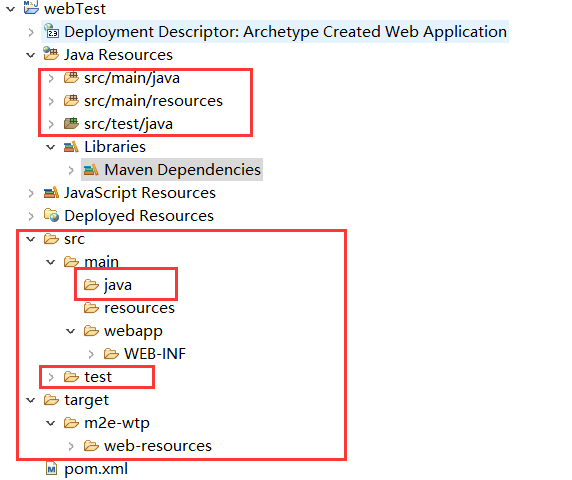Expand the JavaScript Resources node
Screen dimensions: 572x480
(31, 193)
